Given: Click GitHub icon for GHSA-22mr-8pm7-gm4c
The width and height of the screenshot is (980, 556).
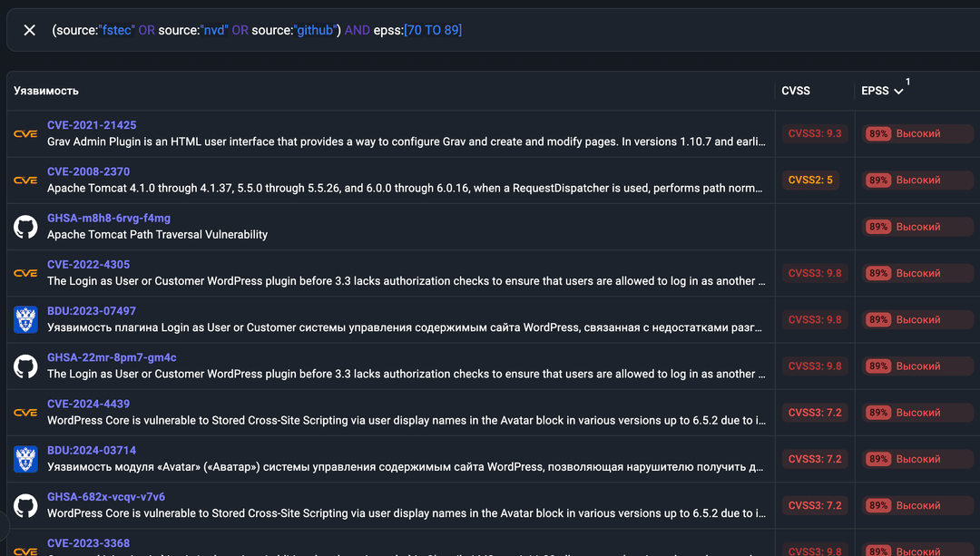Looking at the screenshot, I should click(25, 366).
